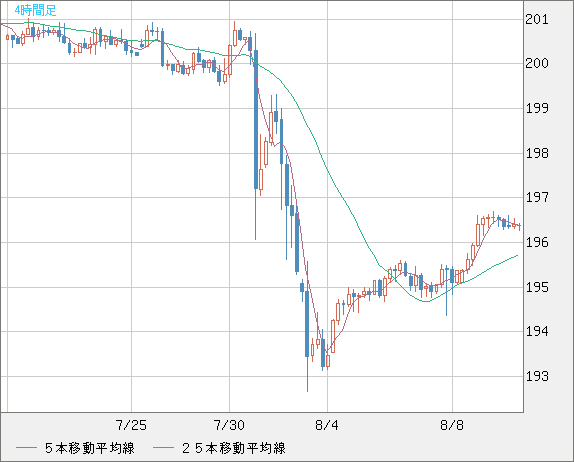Viewport: 574px width, 462px height.
Task: Click the 197 price axis label
Action: tap(537, 197)
